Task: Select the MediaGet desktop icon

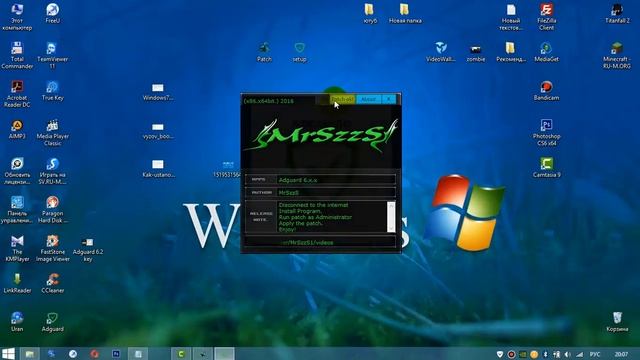Action: (546, 52)
